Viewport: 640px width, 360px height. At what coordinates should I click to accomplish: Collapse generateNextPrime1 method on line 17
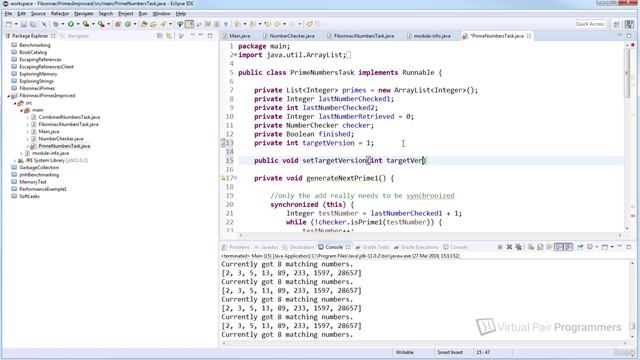pyautogui.click(x=236, y=178)
